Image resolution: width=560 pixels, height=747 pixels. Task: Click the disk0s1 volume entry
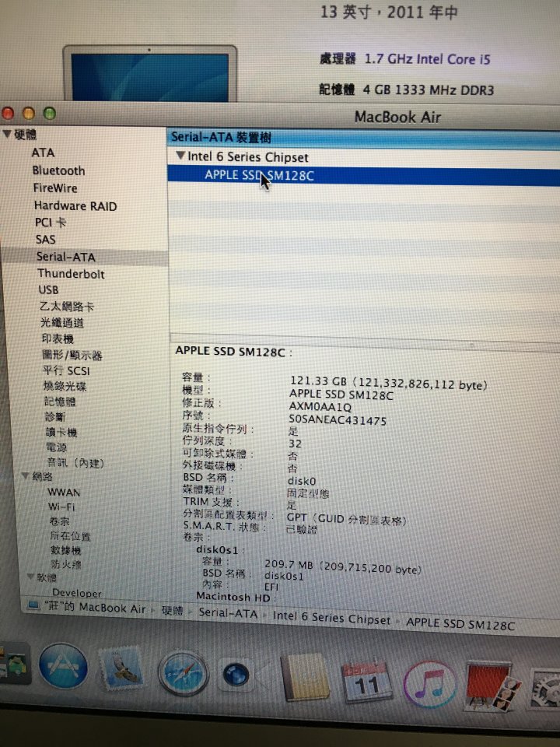(219, 549)
